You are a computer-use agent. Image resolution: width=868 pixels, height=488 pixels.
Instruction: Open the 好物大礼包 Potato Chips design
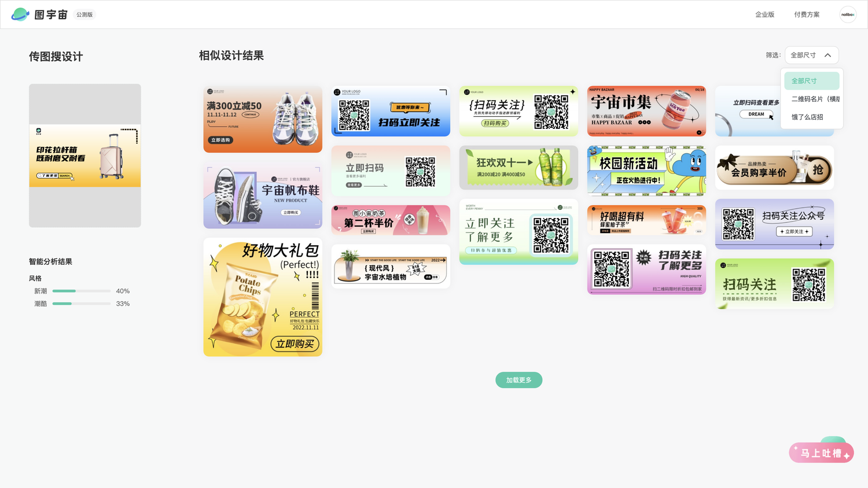pos(263,297)
